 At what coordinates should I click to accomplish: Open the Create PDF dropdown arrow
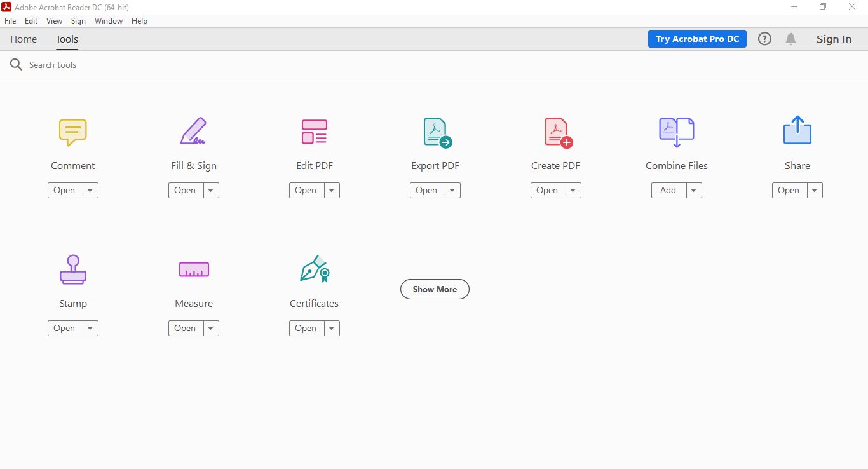(x=573, y=190)
